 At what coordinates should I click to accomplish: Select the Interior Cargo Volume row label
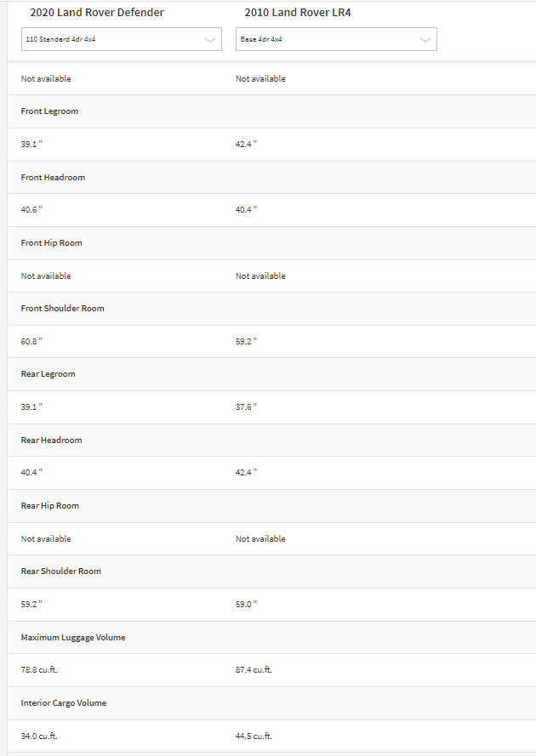[64, 703]
